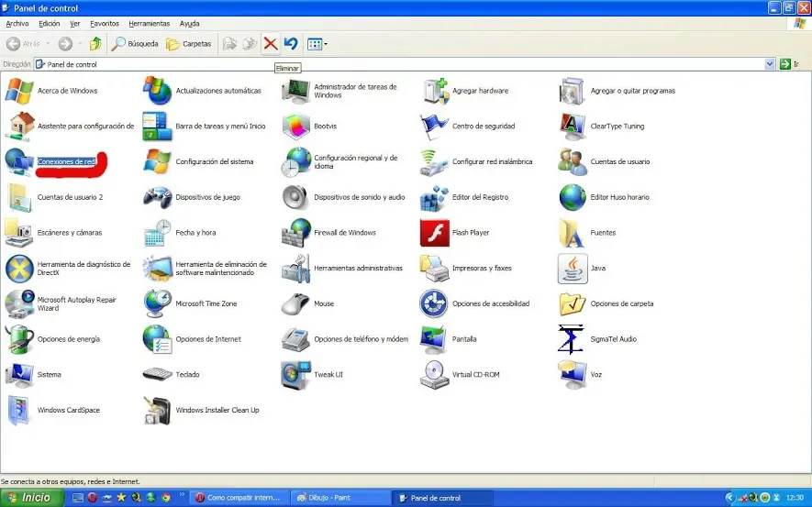Open Voz speech icon
The image size is (812, 507).
(x=573, y=375)
